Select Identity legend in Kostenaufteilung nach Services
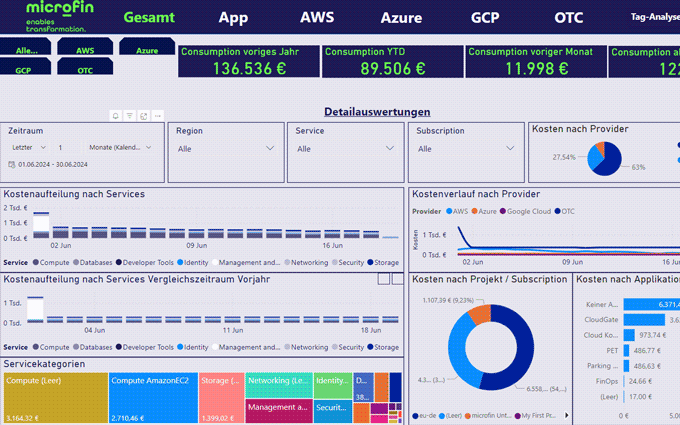 (x=193, y=262)
